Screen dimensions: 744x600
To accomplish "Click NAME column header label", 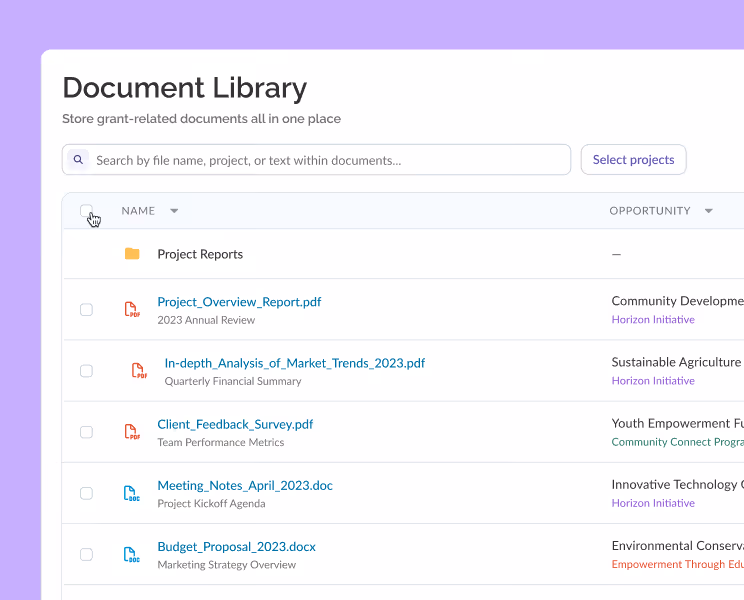I will (x=138, y=211).
